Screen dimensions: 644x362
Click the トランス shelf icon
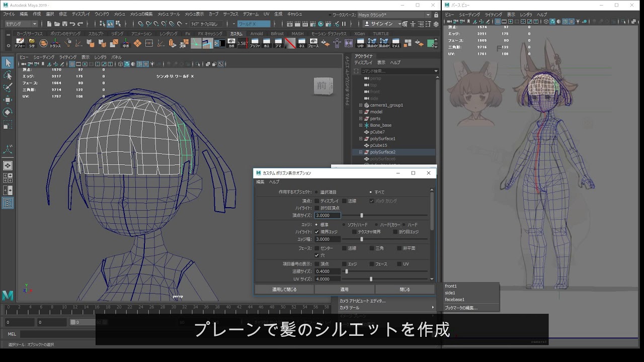tap(55, 43)
